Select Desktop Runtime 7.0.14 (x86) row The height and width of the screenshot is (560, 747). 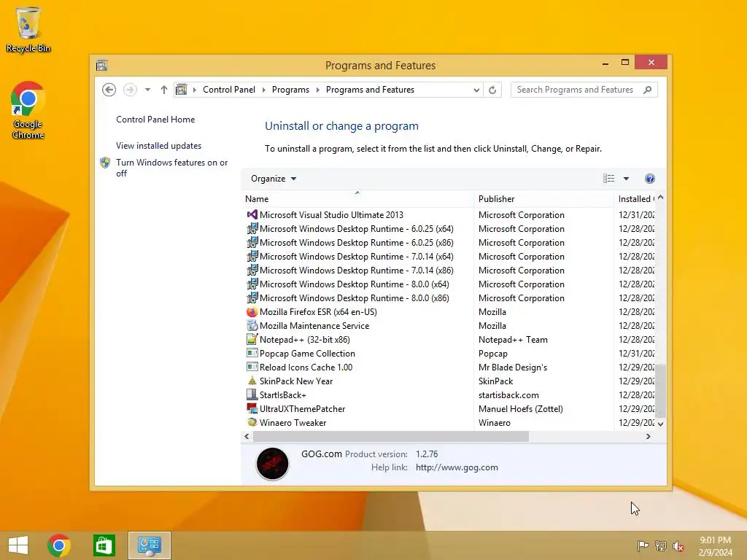449,270
